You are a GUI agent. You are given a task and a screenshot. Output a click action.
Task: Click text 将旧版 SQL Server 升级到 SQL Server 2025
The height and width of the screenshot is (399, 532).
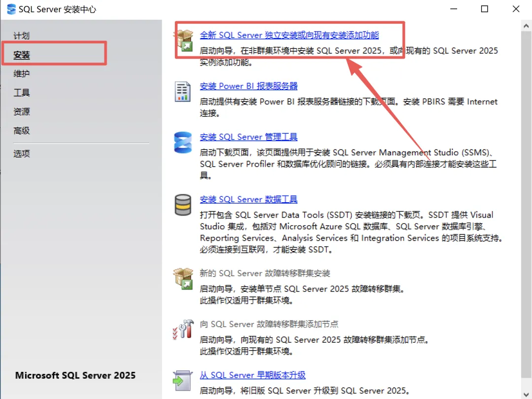(x=325, y=391)
